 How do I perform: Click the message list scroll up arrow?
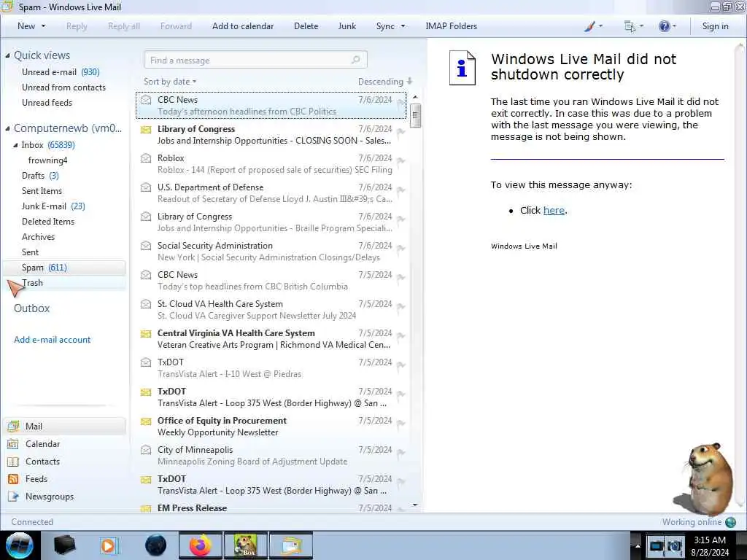415,97
